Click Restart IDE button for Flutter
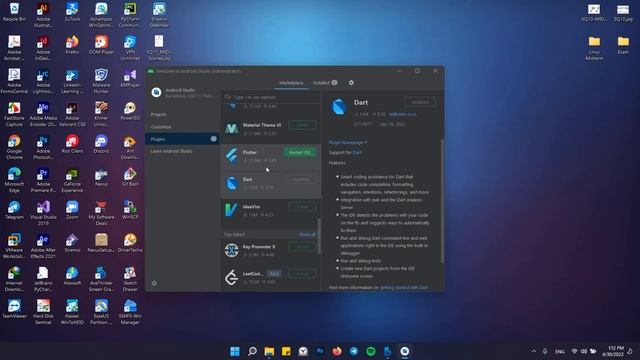The image size is (640, 360). pos(300,152)
